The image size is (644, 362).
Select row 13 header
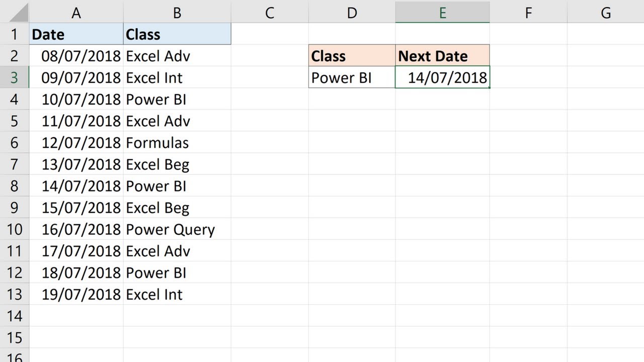pyautogui.click(x=14, y=294)
